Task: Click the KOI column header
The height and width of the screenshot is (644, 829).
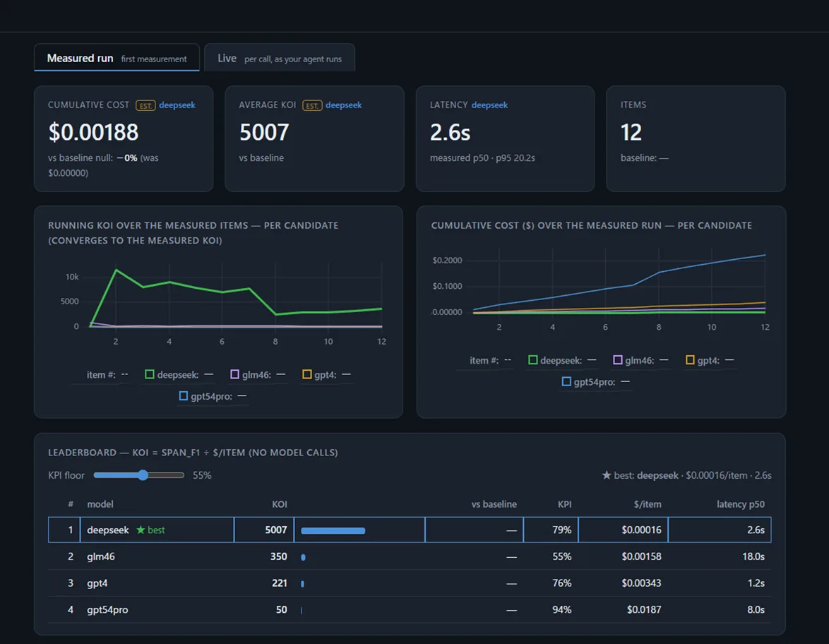Action: click(x=280, y=504)
